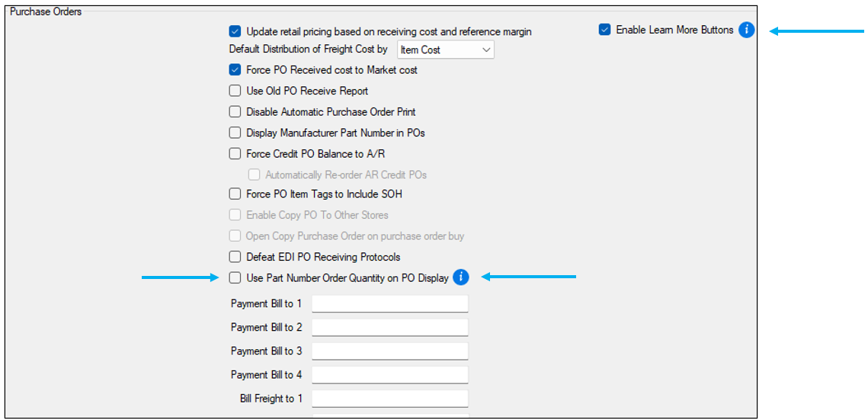
Task: Click Enable Copy PO To Other Stores checkbox
Action: (x=235, y=215)
